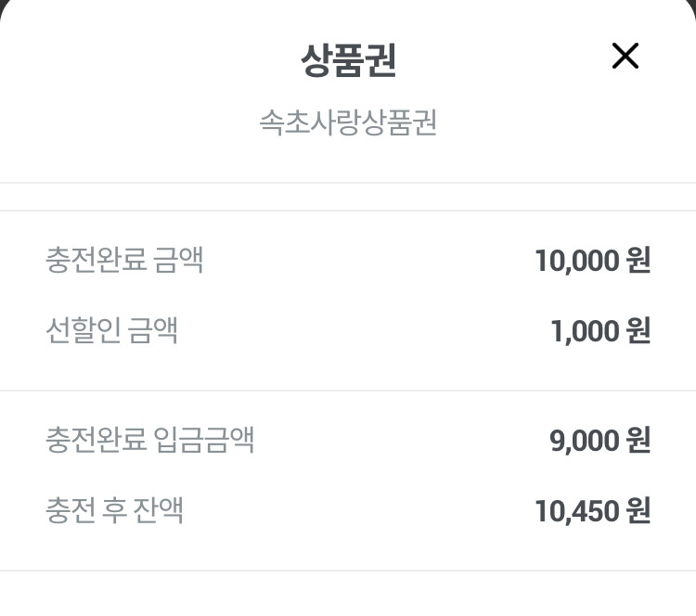The width and height of the screenshot is (696, 616).
Task: Tap the 9,000 원 deposit amount
Action: pyautogui.click(x=599, y=440)
